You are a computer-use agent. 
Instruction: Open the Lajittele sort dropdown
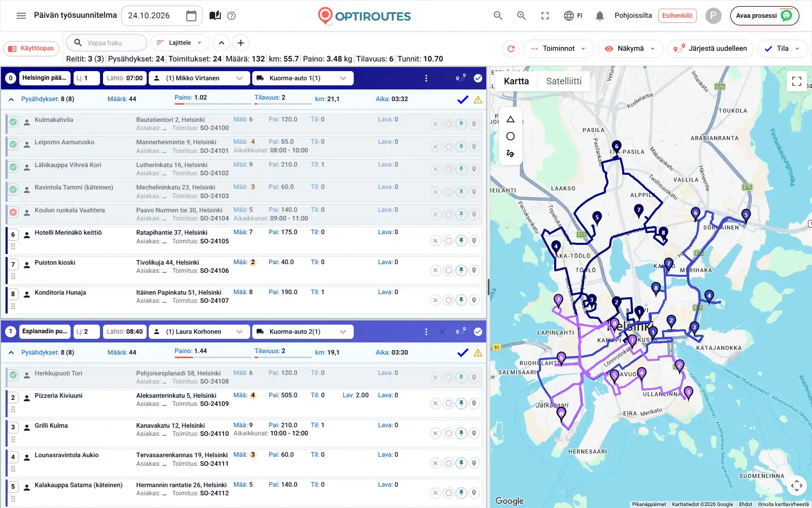tap(180, 43)
